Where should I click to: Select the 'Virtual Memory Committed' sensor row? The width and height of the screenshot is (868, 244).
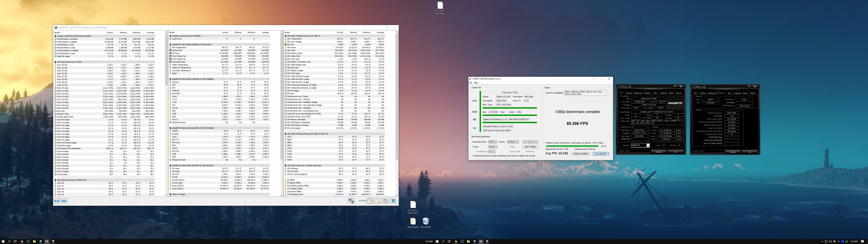(104, 39)
